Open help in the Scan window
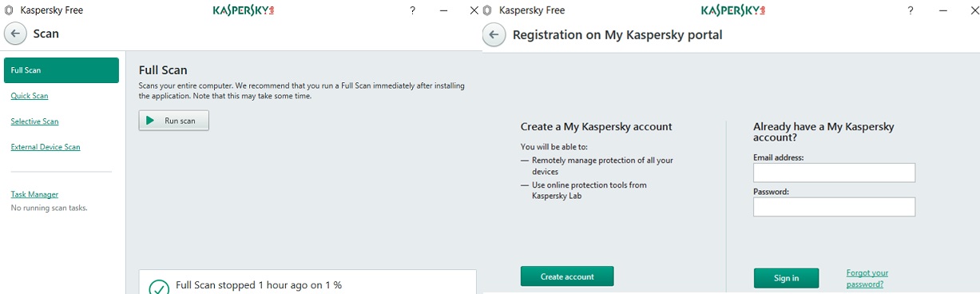The width and height of the screenshot is (980, 294). pos(412,10)
